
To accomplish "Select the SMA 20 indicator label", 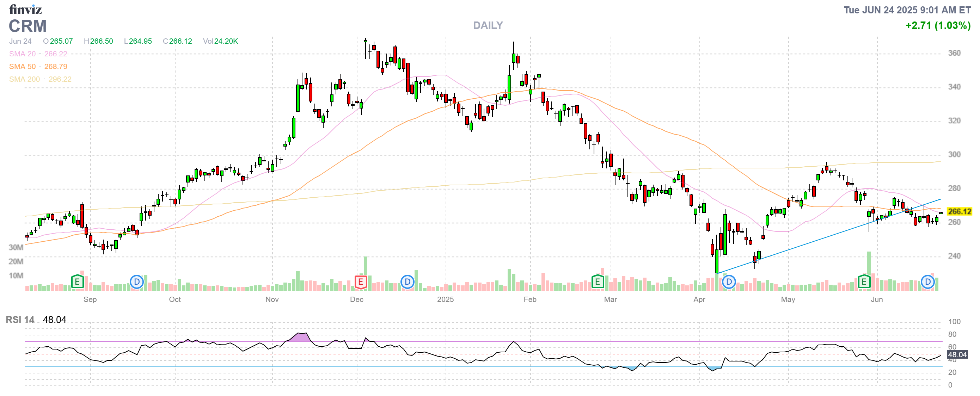I will point(23,54).
